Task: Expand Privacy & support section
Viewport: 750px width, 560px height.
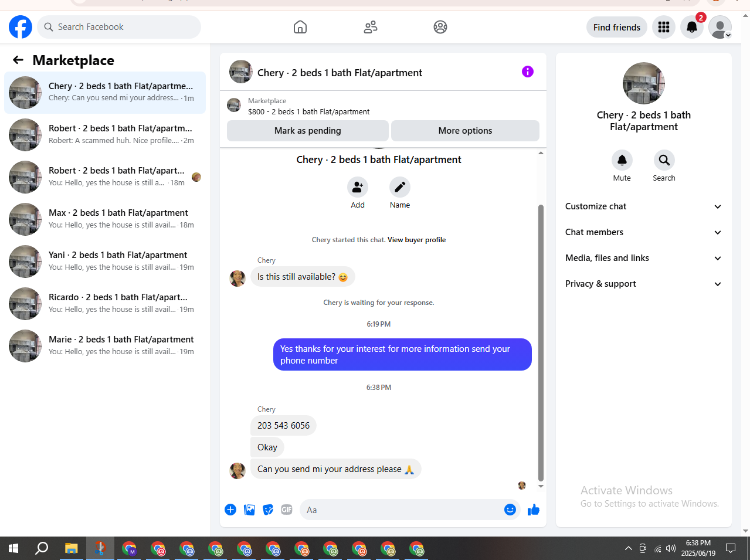Action: 643,284
